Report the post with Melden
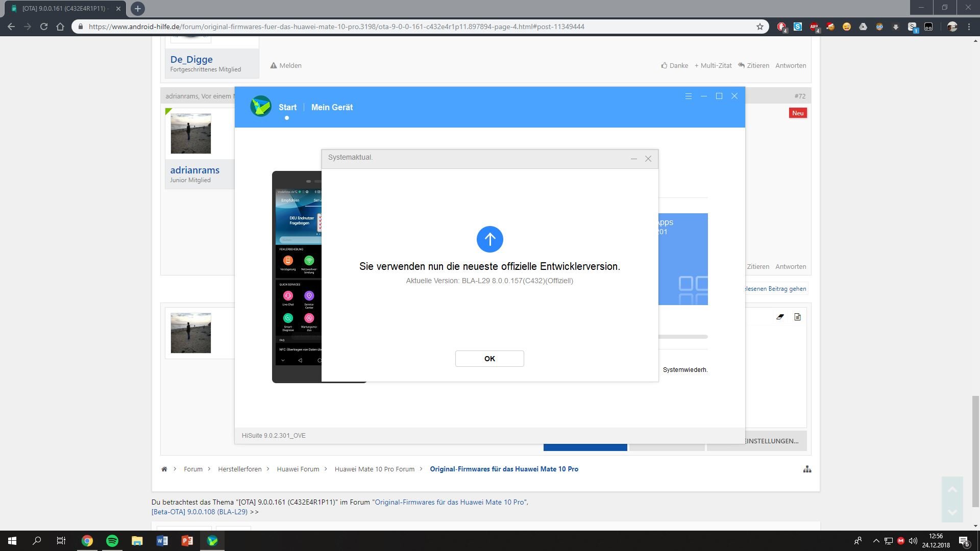This screenshot has width=980, height=551. 286,65
